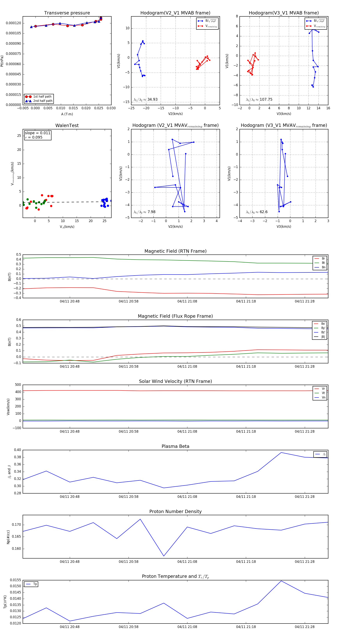Click '04/11 20:48' tick under RTN magnetic field
This screenshot has width=351, height=644.
tap(70, 301)
